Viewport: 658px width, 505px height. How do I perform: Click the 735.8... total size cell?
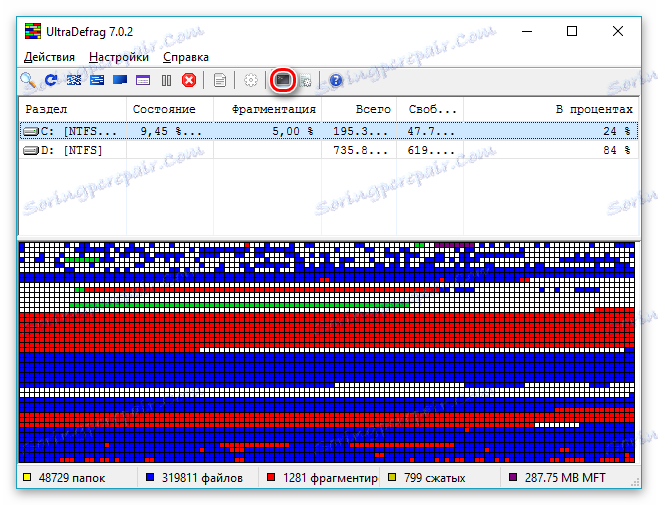coord(360,150)
